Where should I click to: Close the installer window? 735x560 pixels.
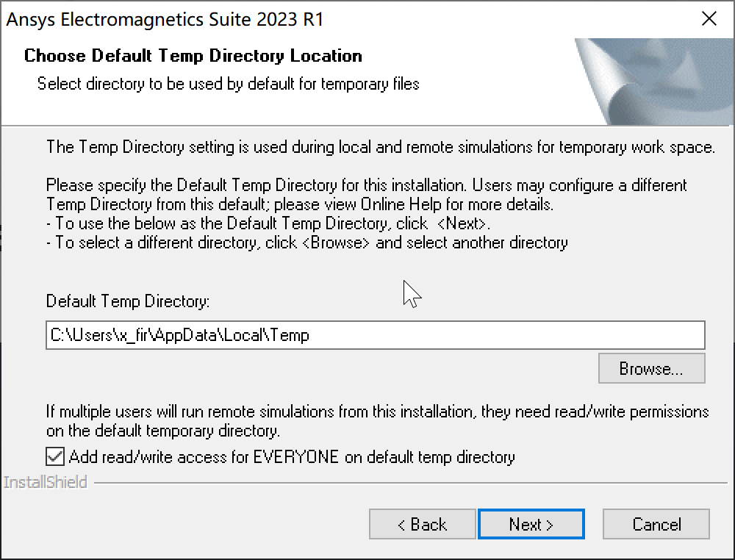click(709, 19)
